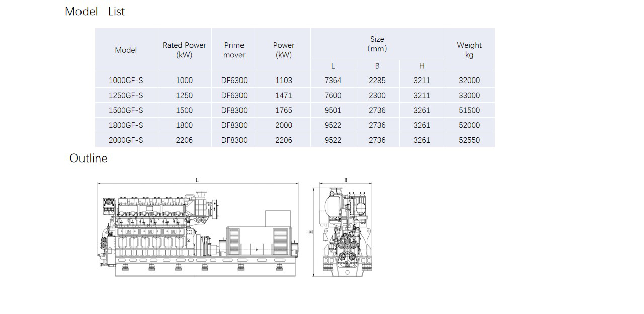The height and width of the screenshot is (314, 644).
Task: Select weight value 52000
Action: (x=469, y=125)
